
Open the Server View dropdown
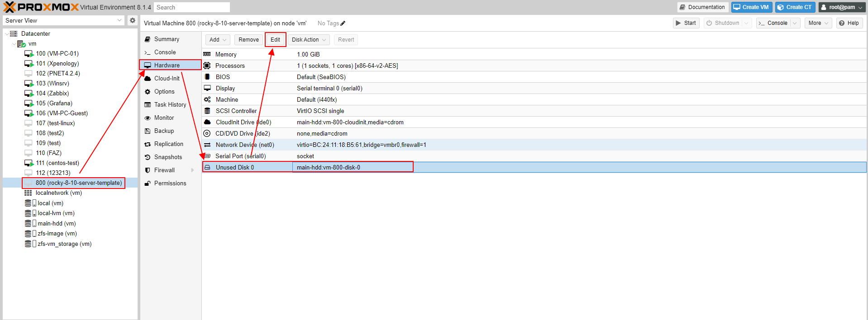coord(119,20)
